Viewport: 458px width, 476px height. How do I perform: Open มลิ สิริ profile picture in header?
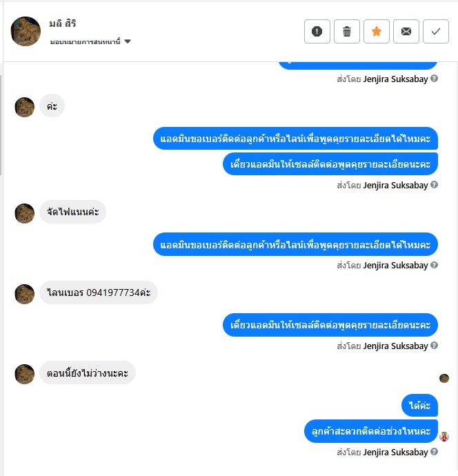[x=26, y=31]
